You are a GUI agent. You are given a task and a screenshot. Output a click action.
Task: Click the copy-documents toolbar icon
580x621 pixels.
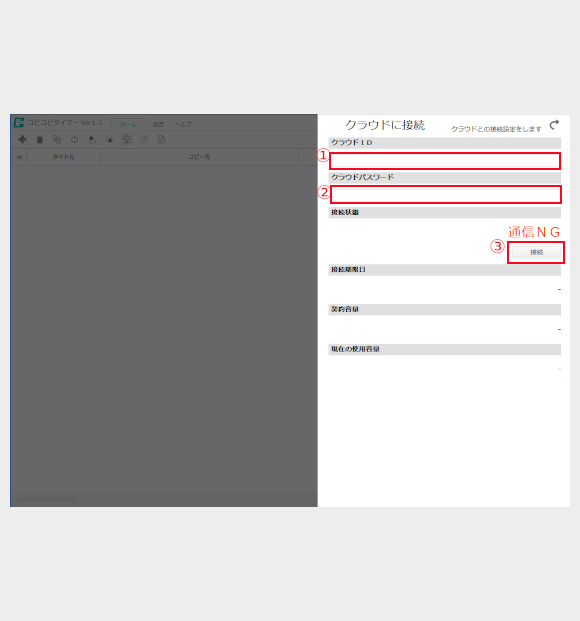[x=57, y=139]
